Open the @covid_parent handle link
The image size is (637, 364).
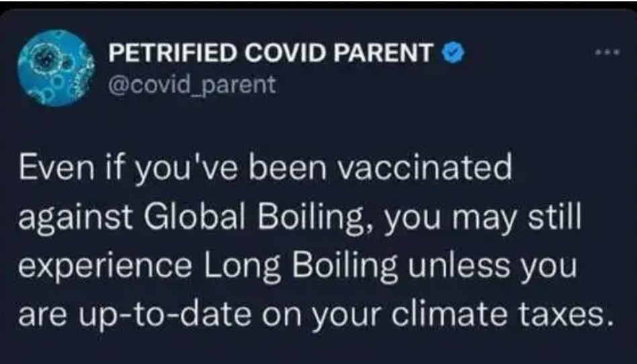(x=191, y=84)
